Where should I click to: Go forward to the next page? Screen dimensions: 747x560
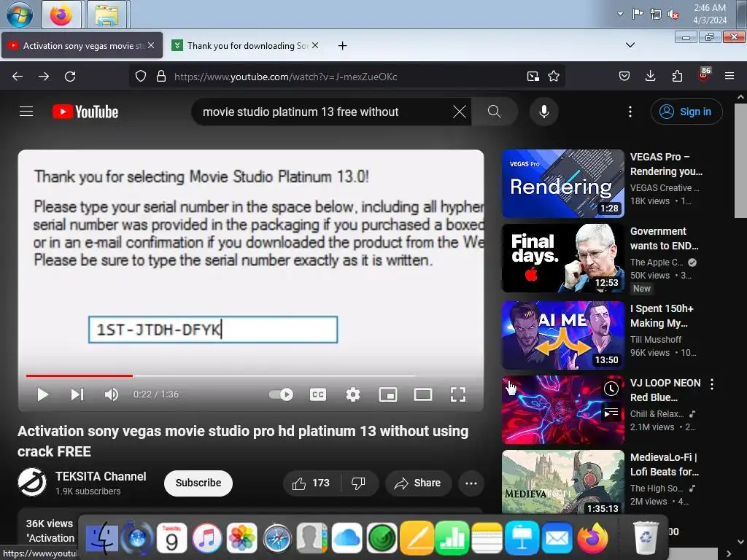[x=44, y=76]
